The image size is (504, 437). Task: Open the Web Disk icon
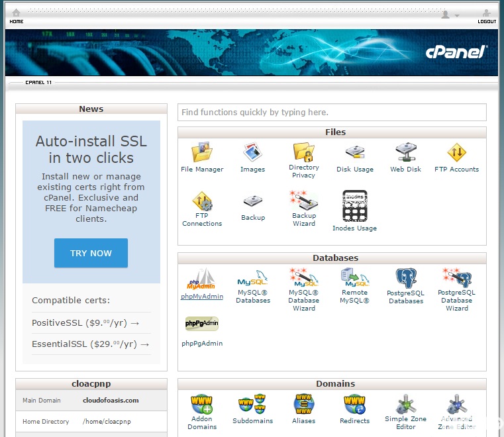(405, 157)
